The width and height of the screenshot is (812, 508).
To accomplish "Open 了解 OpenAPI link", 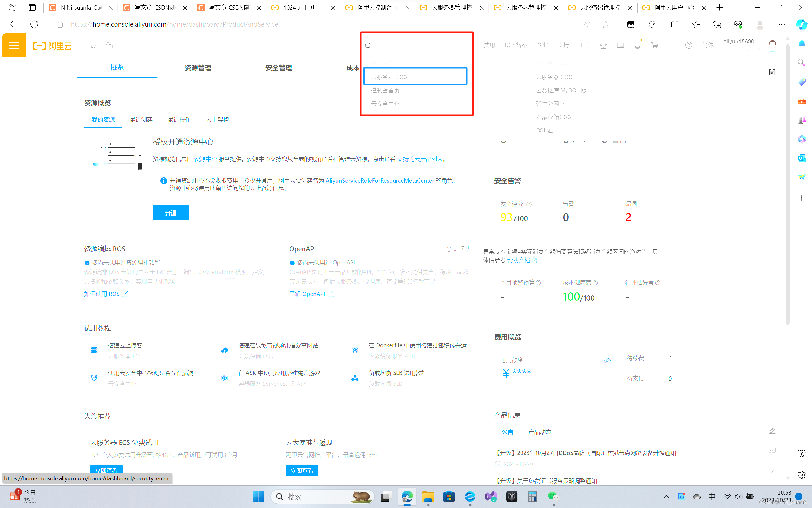I will click(x=312, y=294).
